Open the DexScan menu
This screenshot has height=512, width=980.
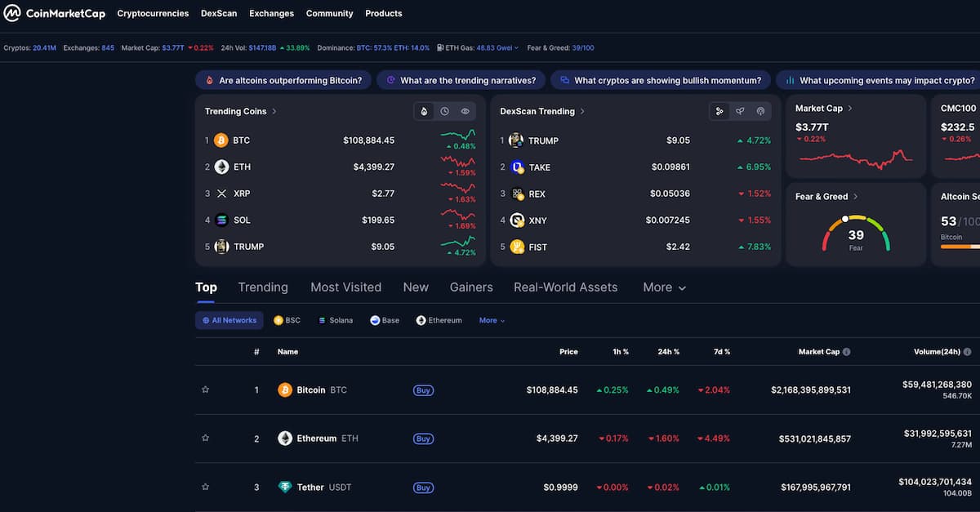219,13
